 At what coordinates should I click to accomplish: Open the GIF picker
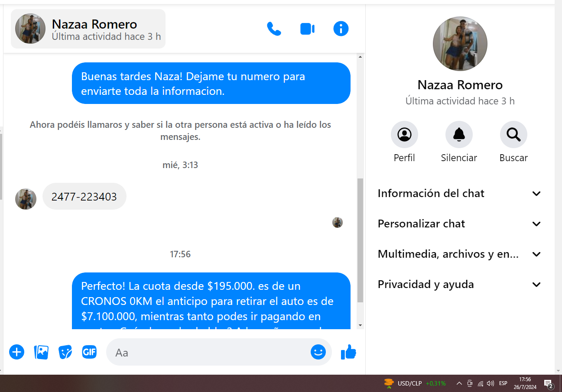(x=89, y=352)
